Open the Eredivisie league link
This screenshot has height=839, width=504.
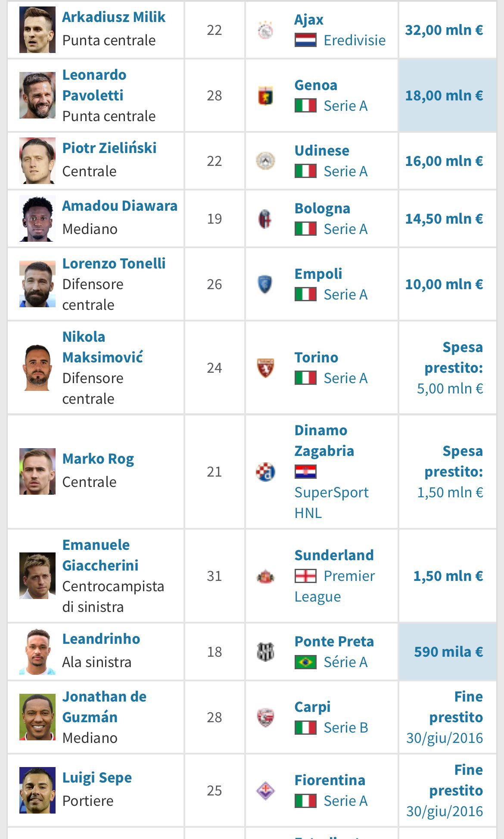point(355,41)
